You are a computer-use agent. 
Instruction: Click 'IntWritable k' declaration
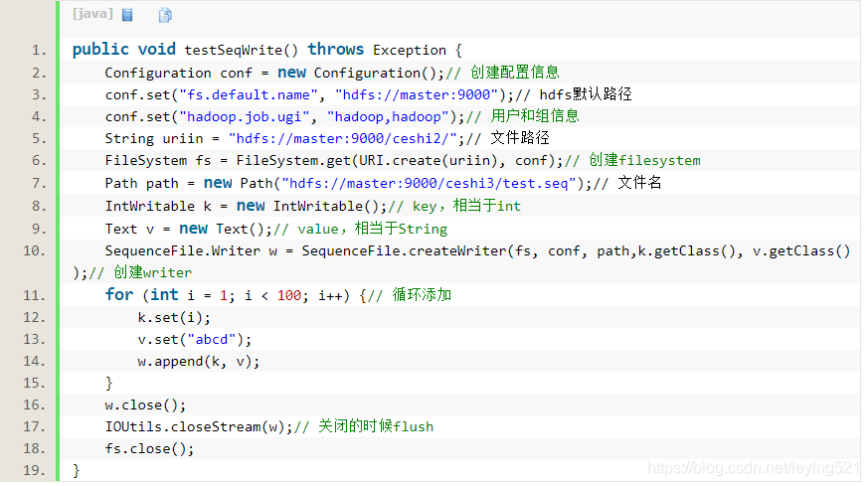point(158,207)
